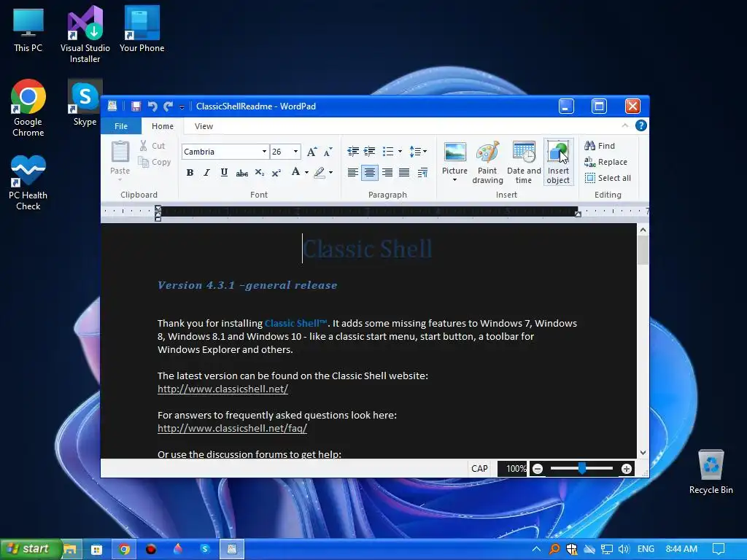Open the http://www.classicshell.net/ link
The image size is (747, 560).
[x=223, y=389]
